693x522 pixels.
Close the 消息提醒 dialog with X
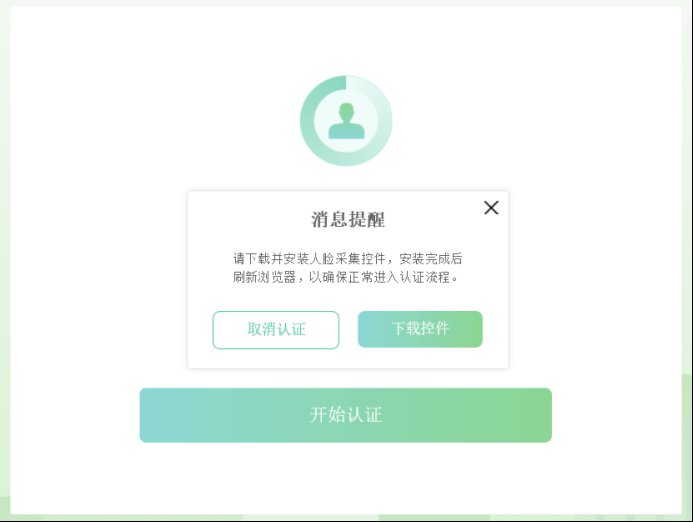point(491,207)
